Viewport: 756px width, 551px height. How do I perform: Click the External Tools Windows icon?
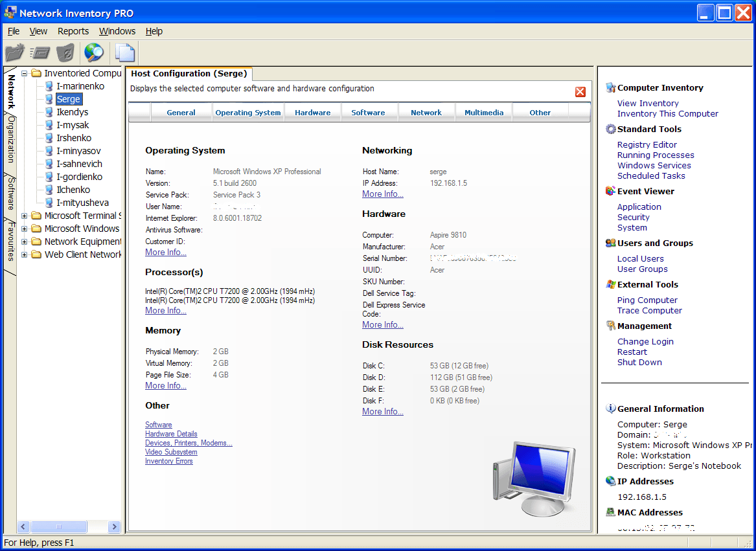click(x=608, y=284)
